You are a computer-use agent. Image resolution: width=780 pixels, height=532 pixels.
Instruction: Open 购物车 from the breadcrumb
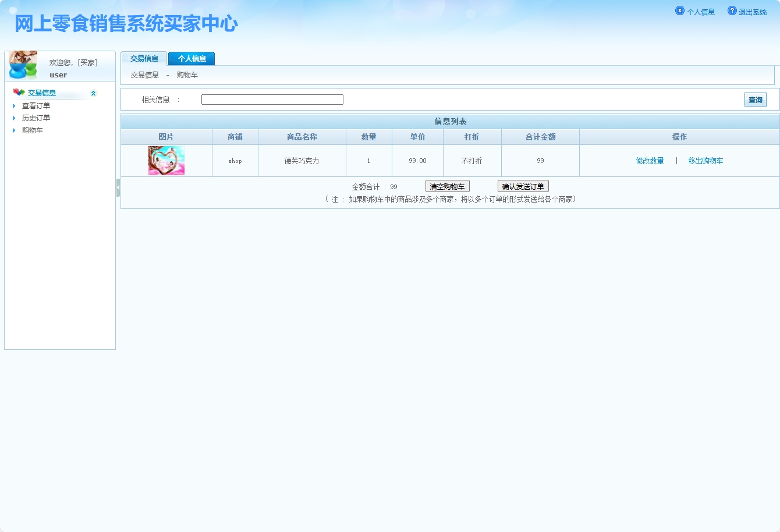tap(186, 75)
